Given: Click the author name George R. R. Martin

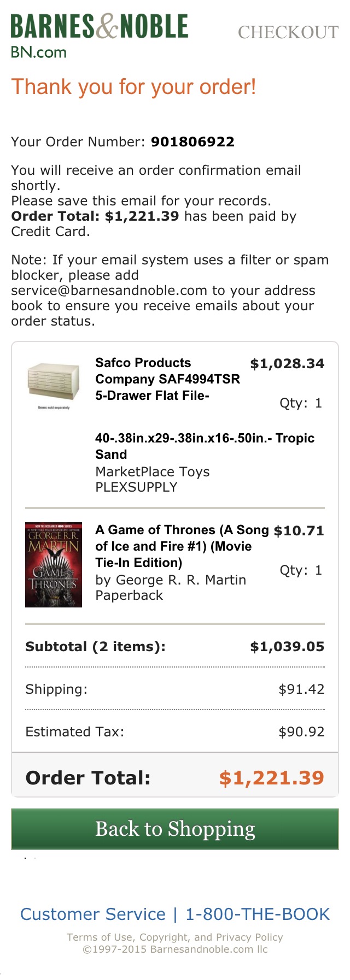Looking at the screenshot, I should pyautogui.click(x=180, y=580).
